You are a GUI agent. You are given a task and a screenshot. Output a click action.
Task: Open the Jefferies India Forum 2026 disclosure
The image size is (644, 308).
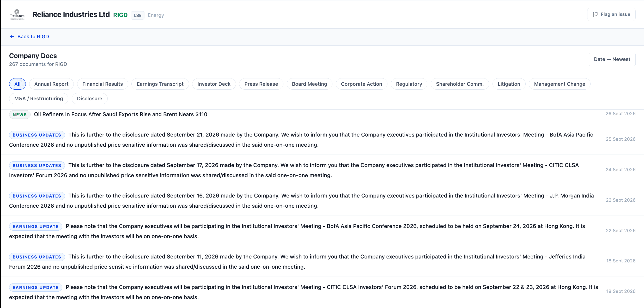click(322, 261)
